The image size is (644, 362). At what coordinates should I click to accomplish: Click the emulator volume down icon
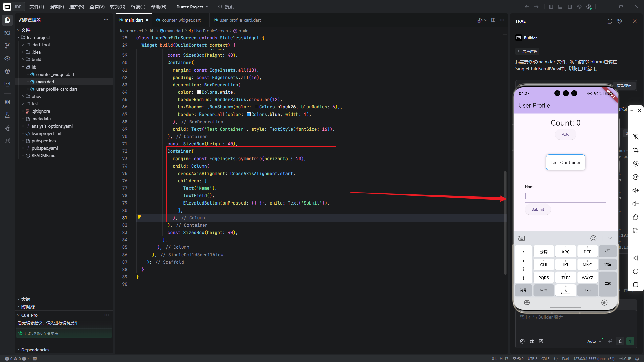pyautogui.click(x=636, y=204)
